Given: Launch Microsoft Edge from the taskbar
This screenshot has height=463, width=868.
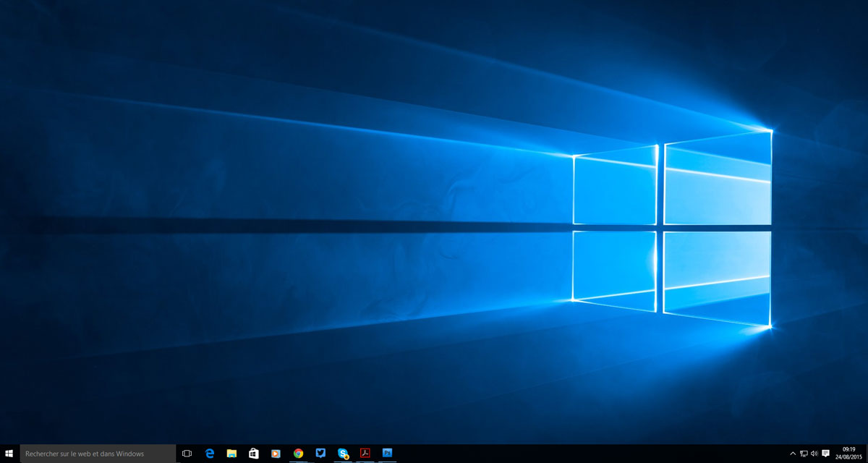Looking at the screenshot, I should [x=209, y=454].
